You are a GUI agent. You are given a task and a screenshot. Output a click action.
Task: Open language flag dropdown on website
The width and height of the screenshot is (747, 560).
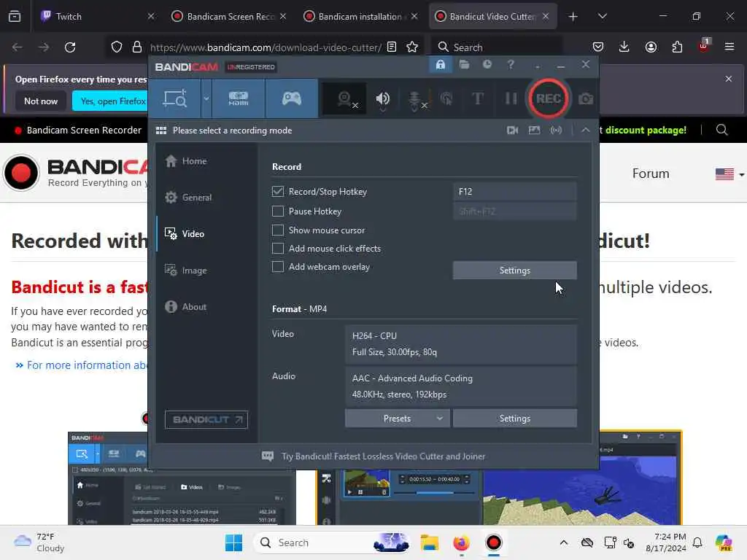pos(729,174)
